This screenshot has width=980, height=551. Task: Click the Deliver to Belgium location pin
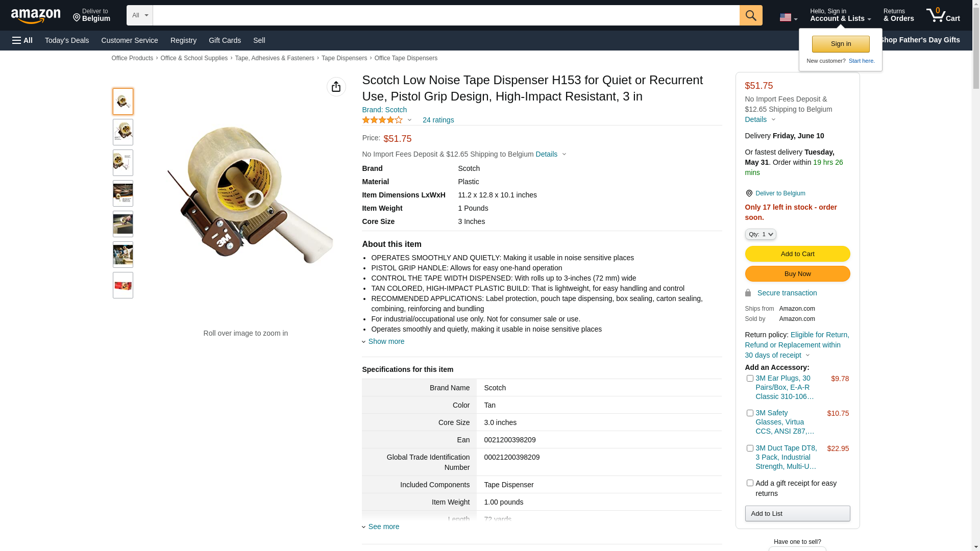tap(91, 15)
